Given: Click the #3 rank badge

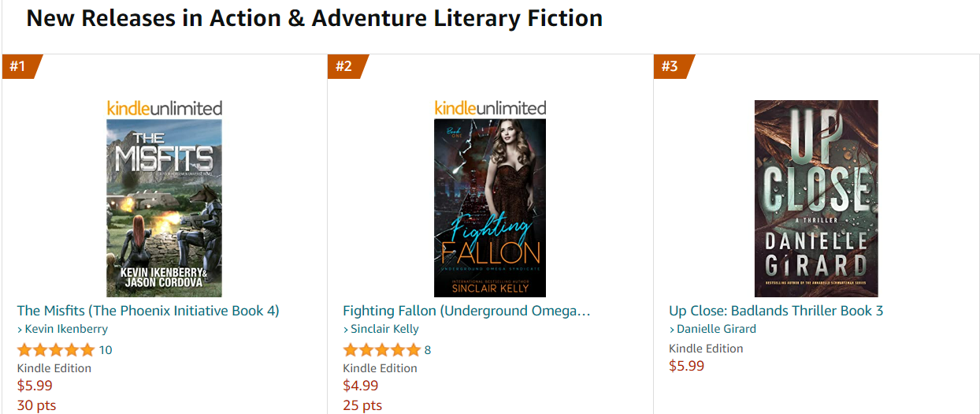Looking at the screenshot, I should tap(670, 66).
